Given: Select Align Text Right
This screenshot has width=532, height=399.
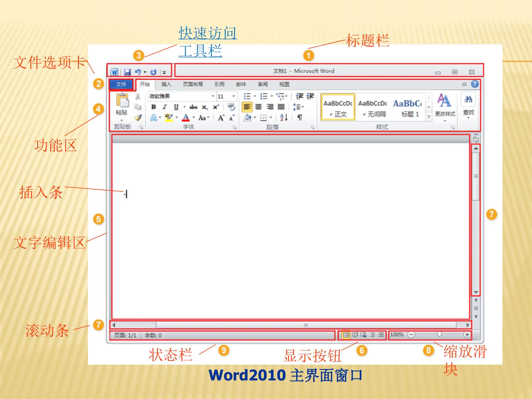Looking at the screenshot, I should [x=270, y=107].
